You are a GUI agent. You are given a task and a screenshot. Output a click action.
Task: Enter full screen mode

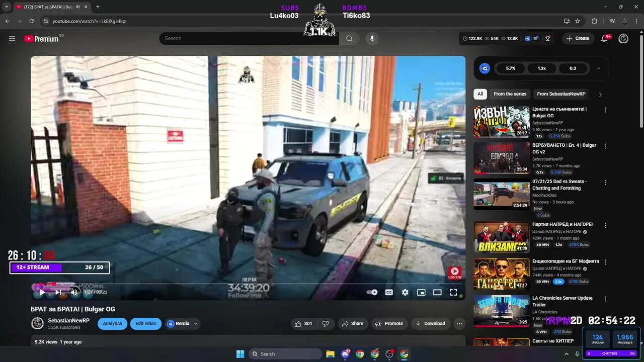coord(453,292)
